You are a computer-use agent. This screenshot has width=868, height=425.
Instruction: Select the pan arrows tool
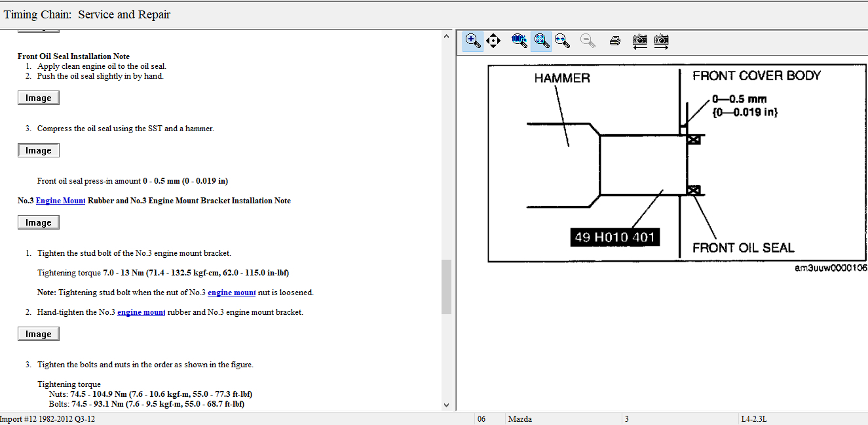tap(493, 41)
